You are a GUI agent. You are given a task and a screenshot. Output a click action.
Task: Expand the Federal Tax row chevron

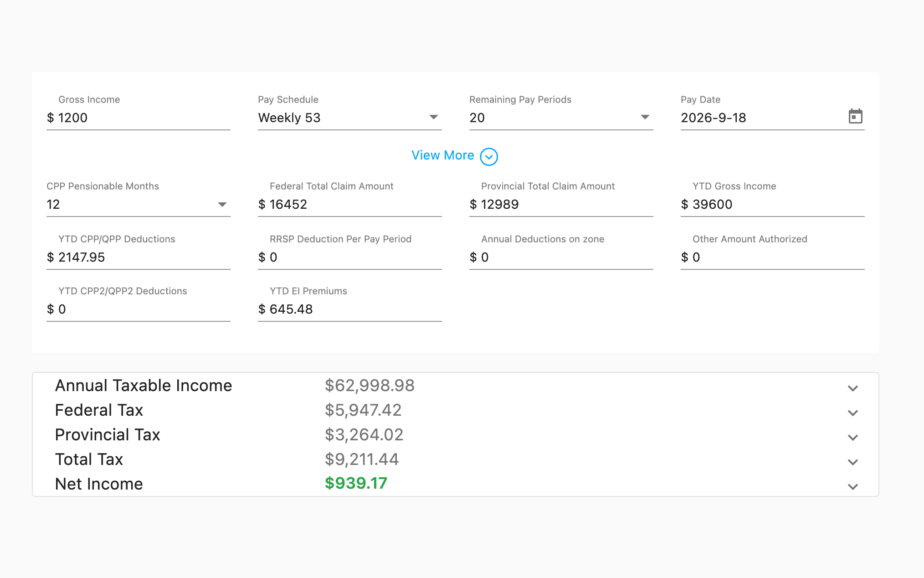coord(853,413)
